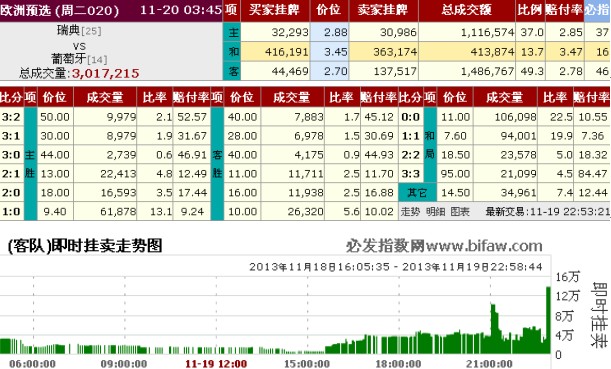Click the away price 2.70 cell
Image resolution: width=611 pixels, height=369 pixels.
coord(330,71)
